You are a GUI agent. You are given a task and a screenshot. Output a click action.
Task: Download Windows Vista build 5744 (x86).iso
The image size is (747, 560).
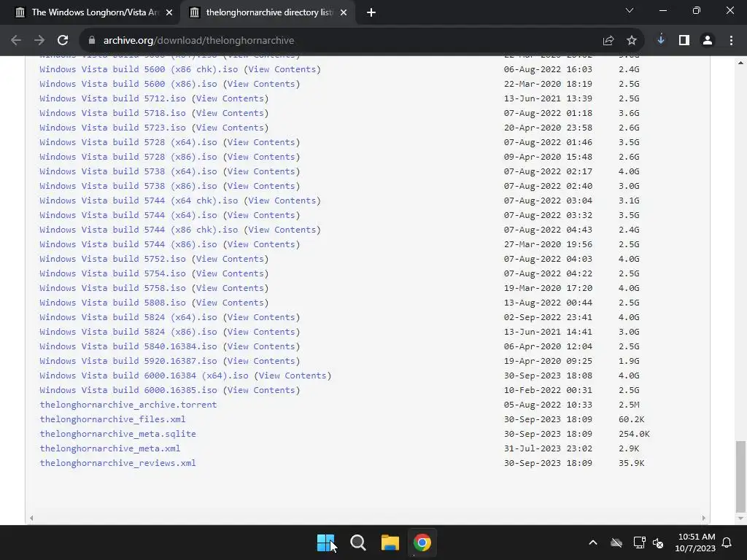128,244
